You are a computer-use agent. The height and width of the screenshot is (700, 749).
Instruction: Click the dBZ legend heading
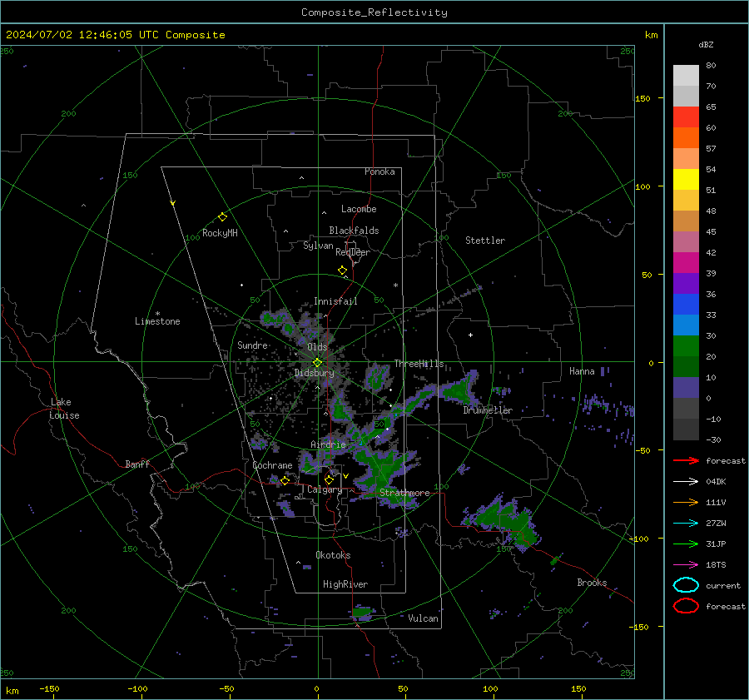(x=706, y=44)
